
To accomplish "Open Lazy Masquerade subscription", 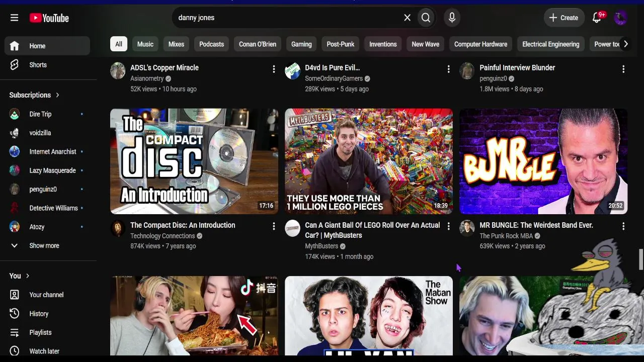I will [47, 170].
